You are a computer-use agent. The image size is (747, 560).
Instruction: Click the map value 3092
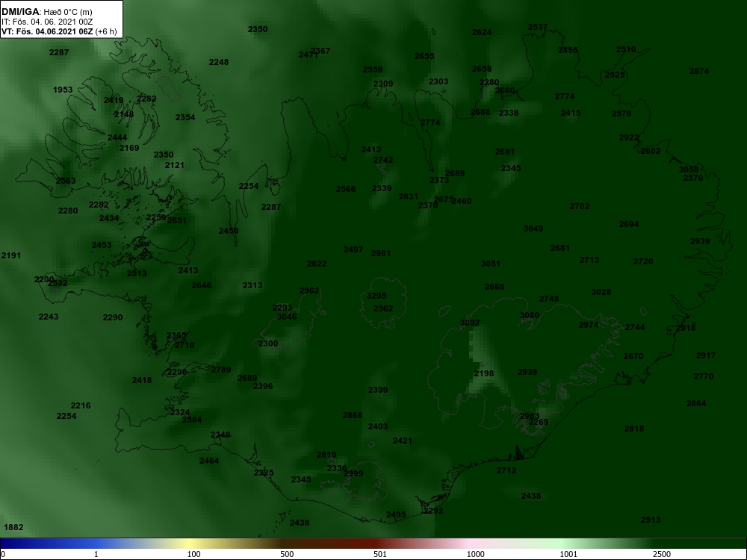coord(470,323)
